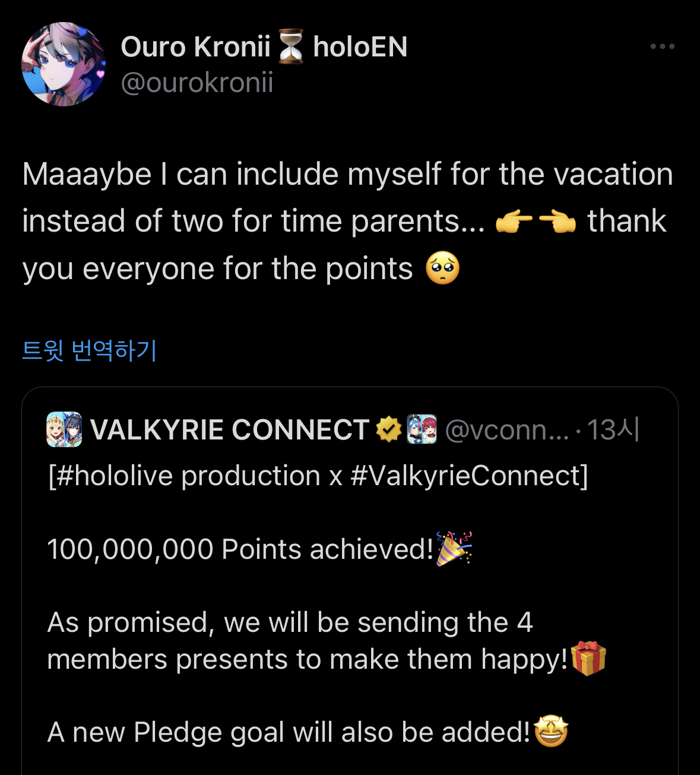Tap the party popper emoji
Viewport: 700px width, 775px height.
pos(454,548)
